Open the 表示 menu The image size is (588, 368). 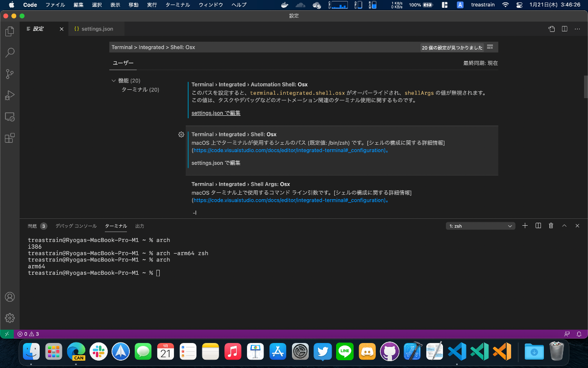(x=115, y=5)
